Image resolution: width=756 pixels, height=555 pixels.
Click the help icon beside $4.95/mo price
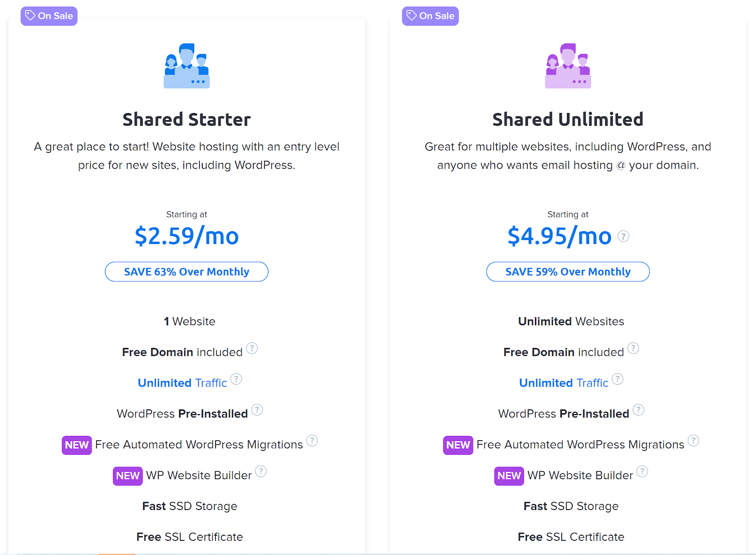click(x=623, y=236)
